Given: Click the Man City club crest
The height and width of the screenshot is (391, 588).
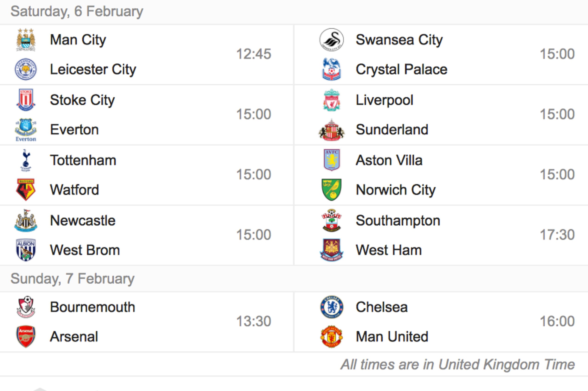Looking at the screenshot, I should (26, 40).
